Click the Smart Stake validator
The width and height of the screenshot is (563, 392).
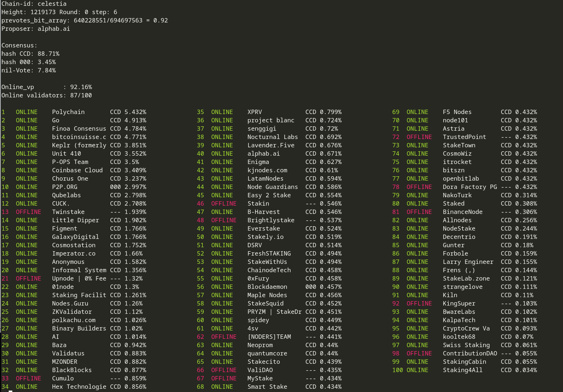tap(267, 387)
